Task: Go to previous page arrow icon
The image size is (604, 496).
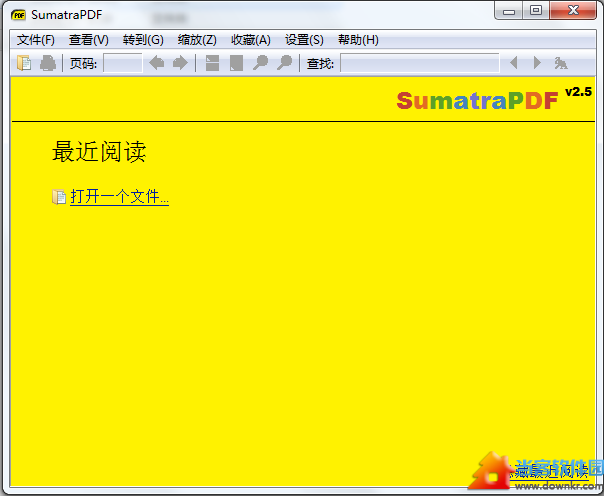Action: click(157, 63)
